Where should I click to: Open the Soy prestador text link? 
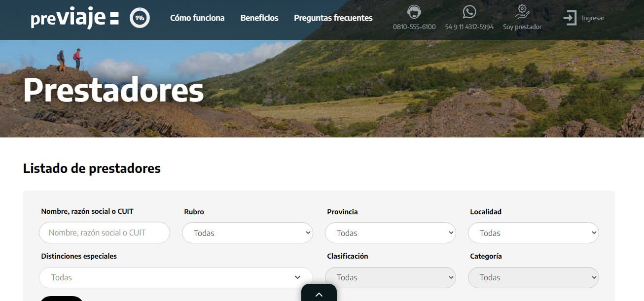[x=522, y=27]
